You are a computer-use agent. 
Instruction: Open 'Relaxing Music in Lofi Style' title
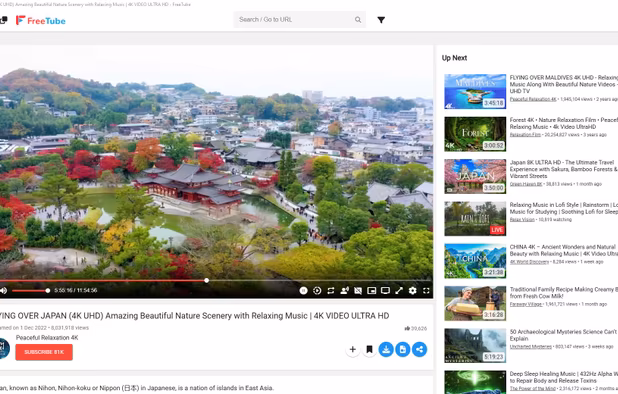click(564, 208)
